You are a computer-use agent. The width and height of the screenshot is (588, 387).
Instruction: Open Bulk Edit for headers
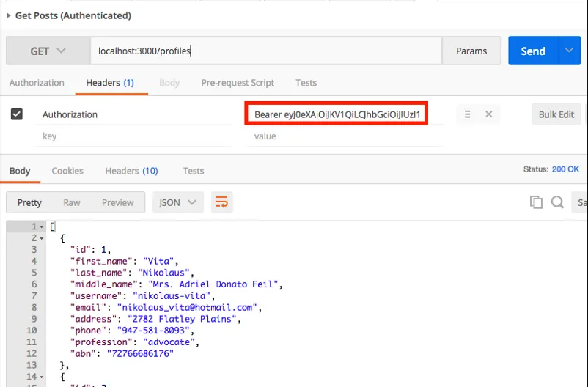click(556, 114)
